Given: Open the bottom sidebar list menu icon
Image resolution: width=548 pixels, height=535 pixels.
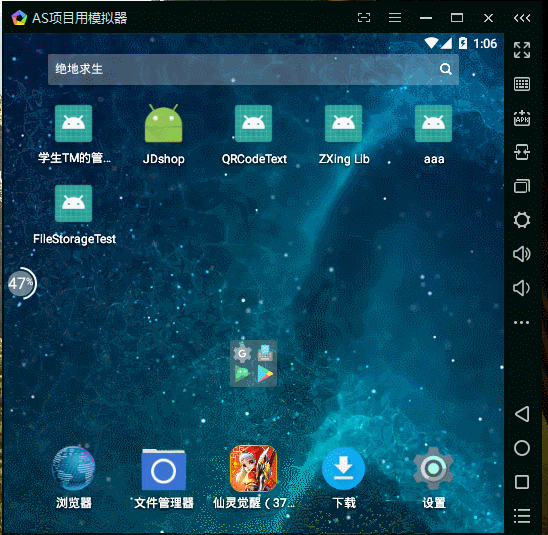Looking at the screenshot, I should point(522,516).
